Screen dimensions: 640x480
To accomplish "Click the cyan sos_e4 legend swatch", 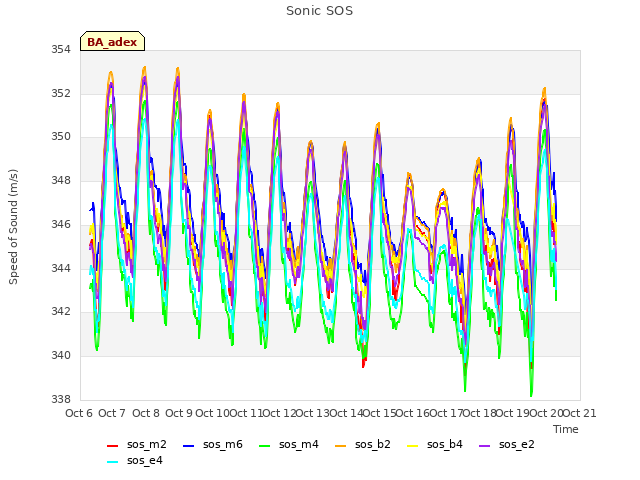I will 112,462.
